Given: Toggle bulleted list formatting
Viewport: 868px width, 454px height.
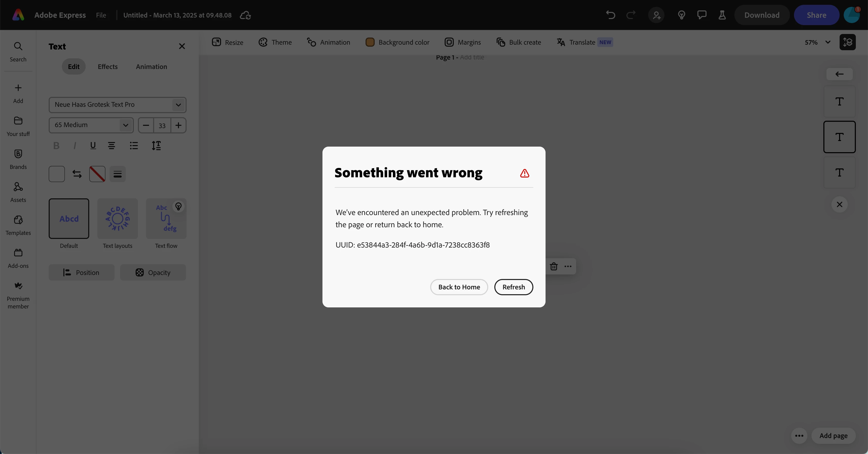Looking at the screenshot, I should pos(134,146).
